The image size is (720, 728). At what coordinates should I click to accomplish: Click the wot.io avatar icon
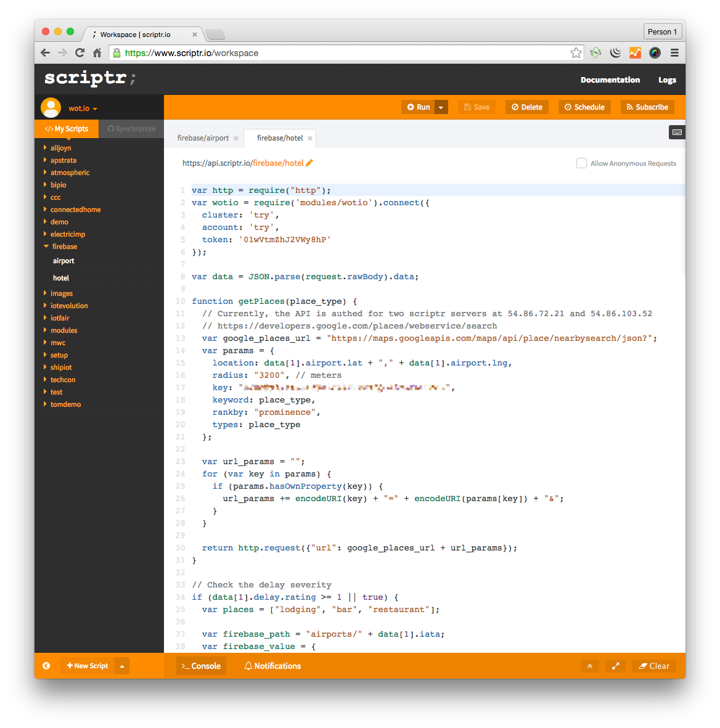pyautogui.click(x=51, y=107)
